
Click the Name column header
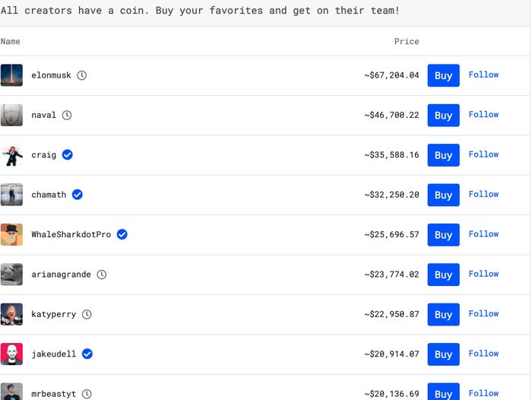tap(10, 41)
